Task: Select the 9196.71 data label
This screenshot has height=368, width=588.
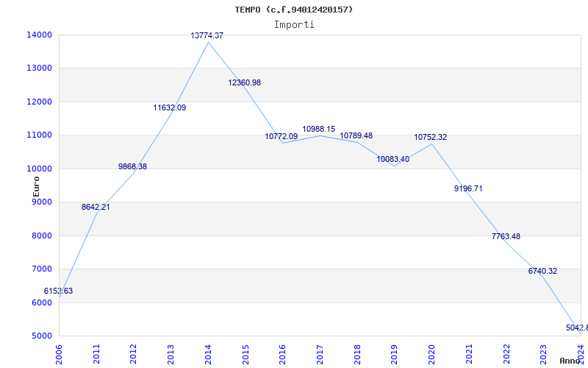Action: pos(468,188)
